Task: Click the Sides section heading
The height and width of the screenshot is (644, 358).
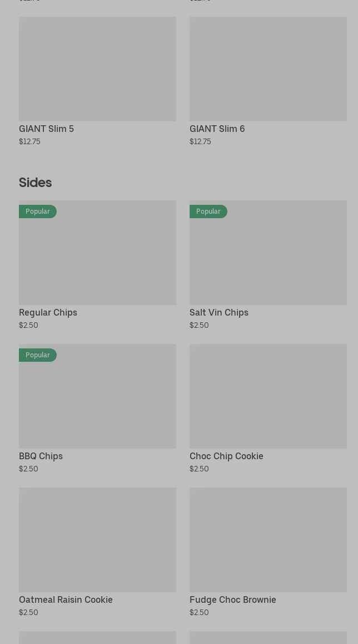Action: pos(35,183)
